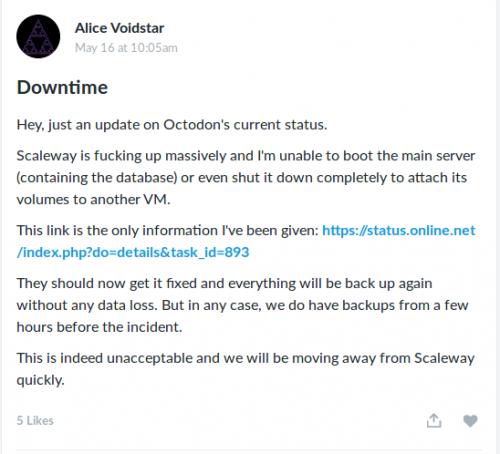This screenshot has height=454, width=500.
Task: Click the 'They should now get it fixed' line
Action: click(x=224, y=284)
